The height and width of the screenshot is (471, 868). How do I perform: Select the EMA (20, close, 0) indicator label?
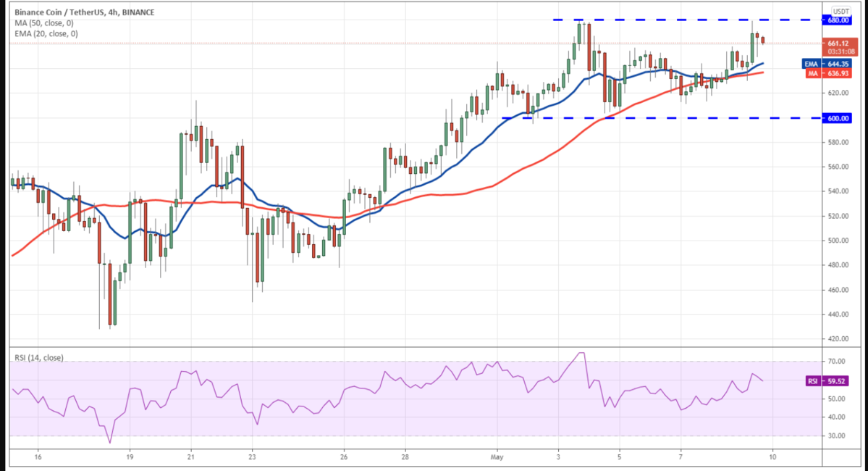tap(45, 33)
